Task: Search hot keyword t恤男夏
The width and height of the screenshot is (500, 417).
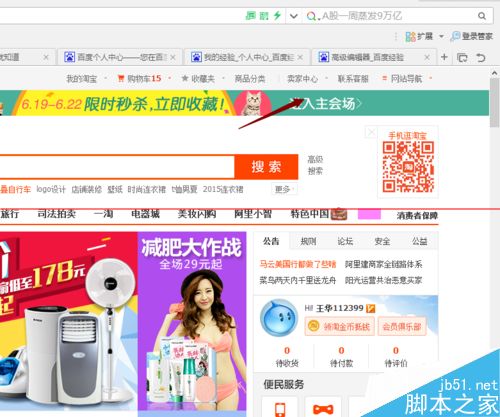Action: (184, 189)
